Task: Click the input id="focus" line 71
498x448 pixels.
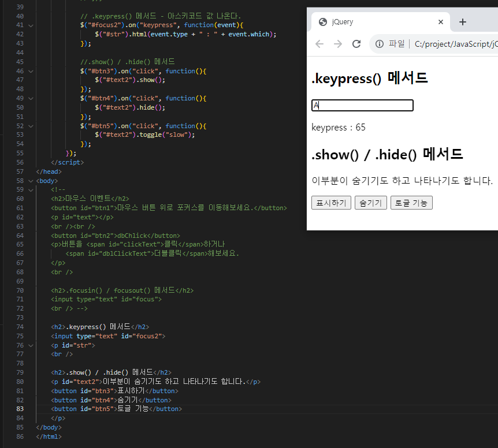Action: [106, 299]
